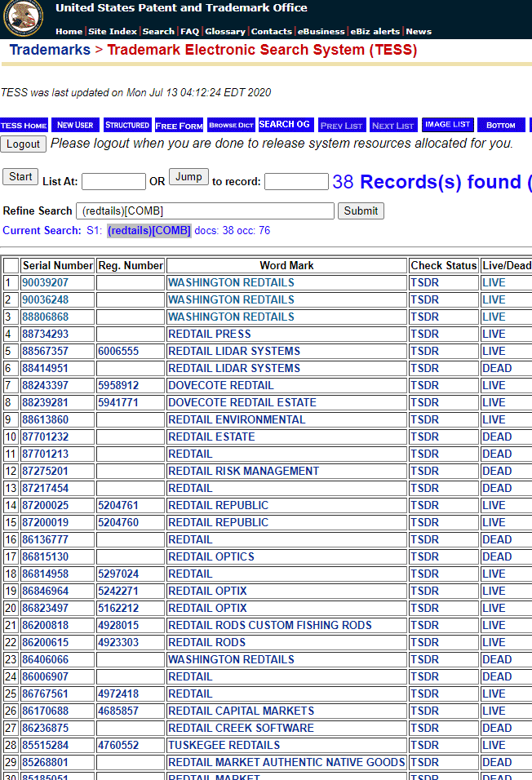
Task: Open serial number 88806868
Action: [x=46, y=317]
